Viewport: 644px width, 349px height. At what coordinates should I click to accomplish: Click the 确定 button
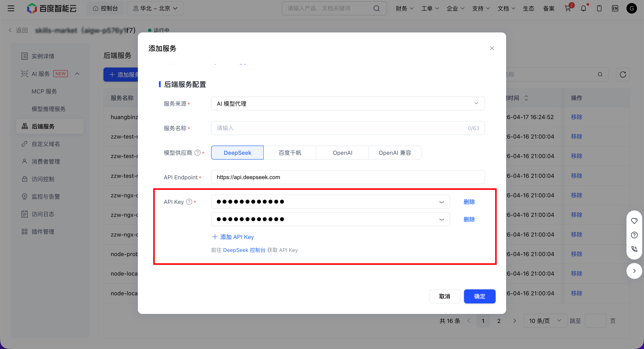tap(480, 296)
